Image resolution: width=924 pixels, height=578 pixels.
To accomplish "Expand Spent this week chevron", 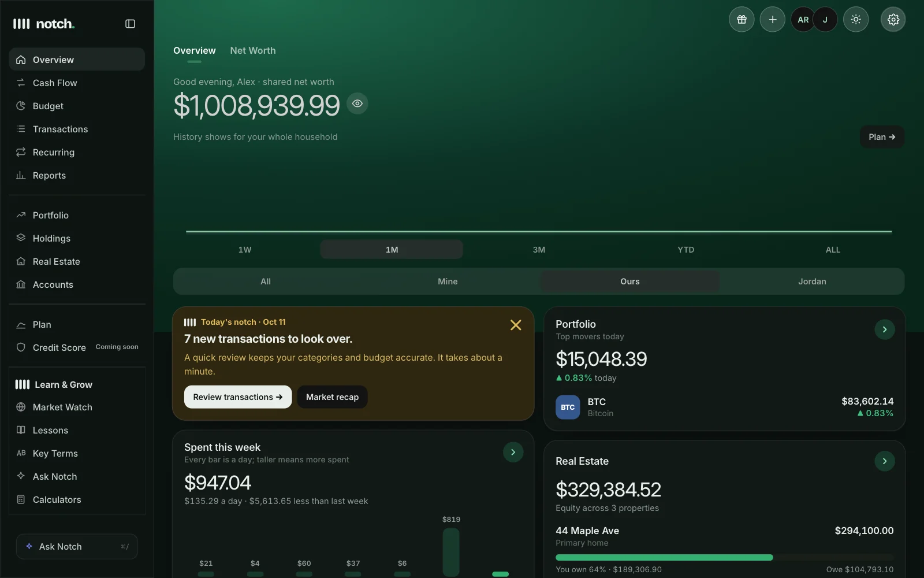I will tap(513, 452).
